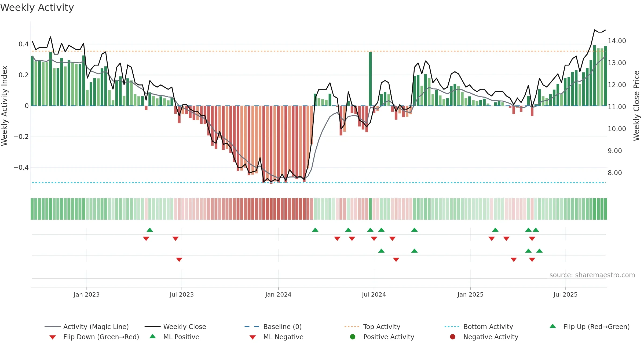Click the ML negative marker just before Jul 2023
Screen dimensions: 644x362
[x=179, y=260]
